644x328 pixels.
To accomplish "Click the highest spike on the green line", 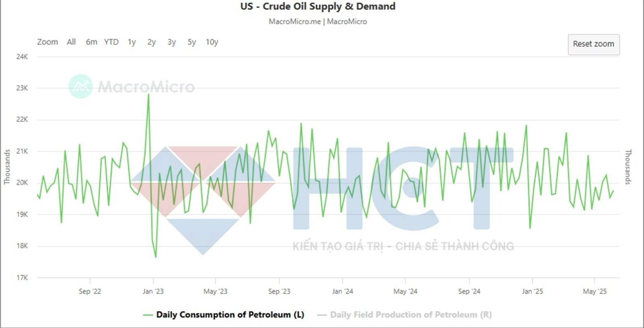I will tap(149, 94).
